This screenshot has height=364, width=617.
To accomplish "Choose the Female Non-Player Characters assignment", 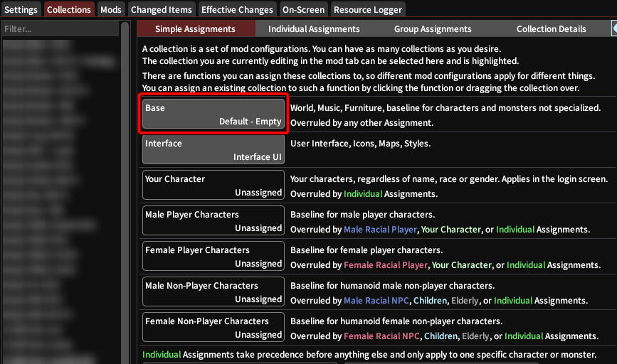I will [213, 327].
